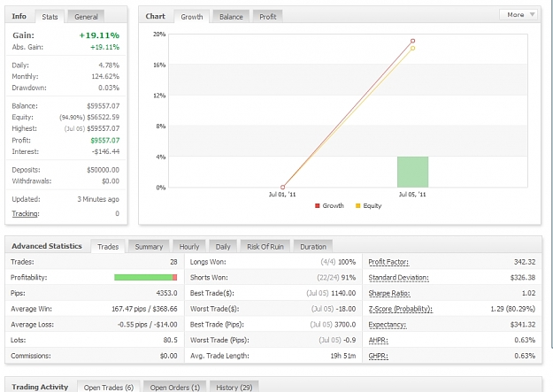Open the Summary tab in Advanced Statistics
This screenshot has height=392, width=553.
[x=149, y=247]
